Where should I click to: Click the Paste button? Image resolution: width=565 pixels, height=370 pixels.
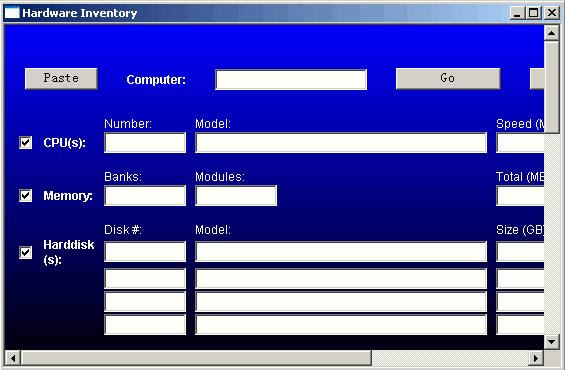(61, 79)
